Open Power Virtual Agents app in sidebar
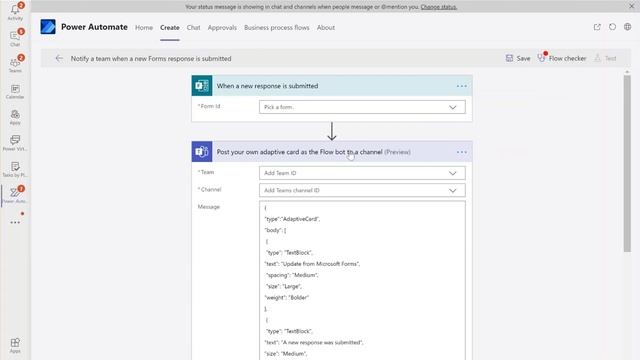The width and height of the screenshot is (640, 360). click(15, 143)
